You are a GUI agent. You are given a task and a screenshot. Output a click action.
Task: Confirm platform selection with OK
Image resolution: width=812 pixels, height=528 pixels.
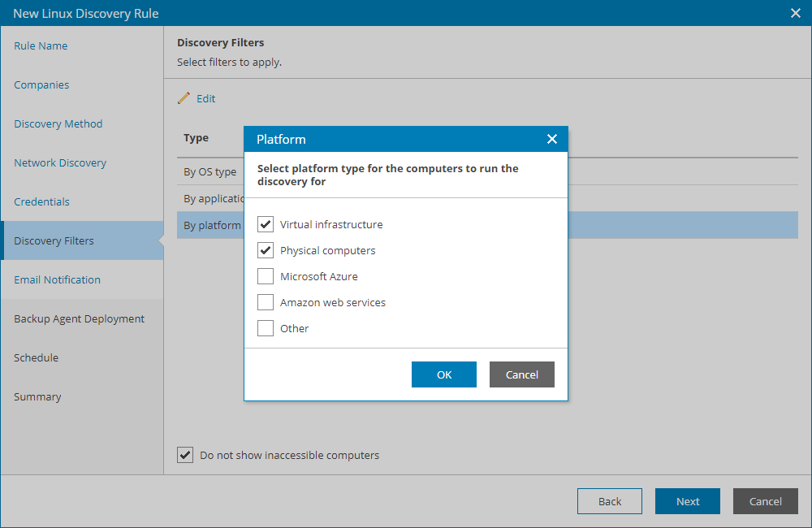click(444, 374)
